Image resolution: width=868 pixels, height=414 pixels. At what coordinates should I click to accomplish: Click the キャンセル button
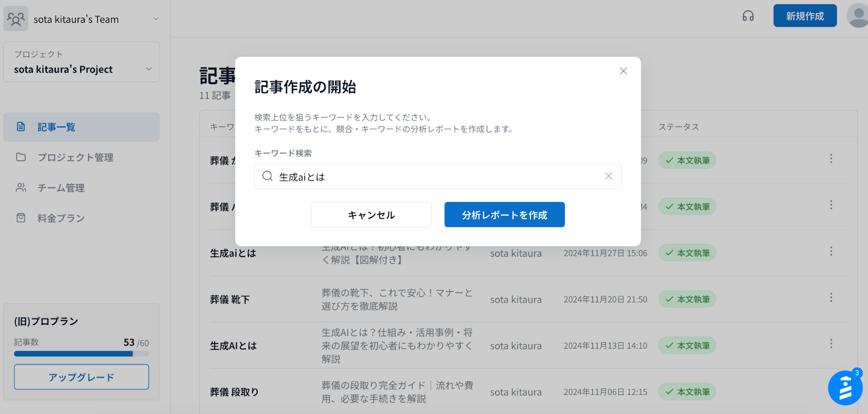[372, 215]
